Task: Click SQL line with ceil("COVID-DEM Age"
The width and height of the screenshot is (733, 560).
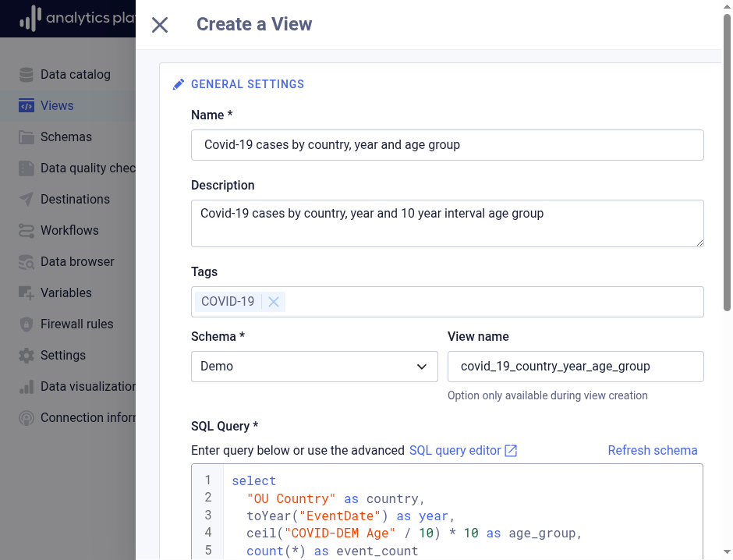Action: pos(414,533)
